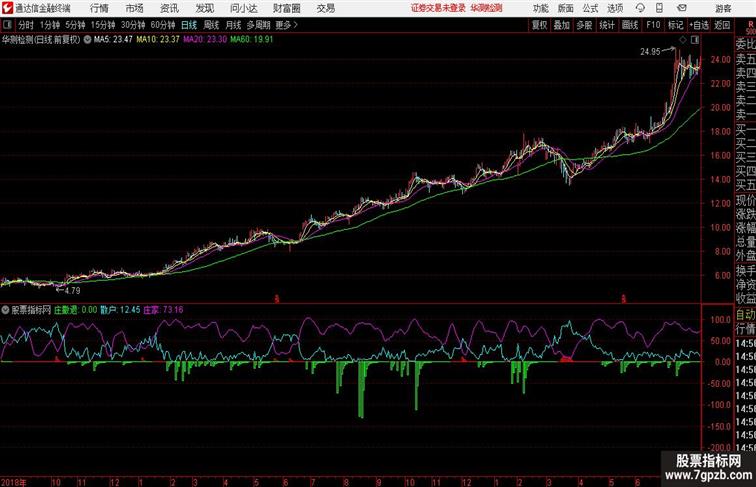Click the 2018年 year label on time axis
This screenshot has width=756, height=487.
coord(14,482)
